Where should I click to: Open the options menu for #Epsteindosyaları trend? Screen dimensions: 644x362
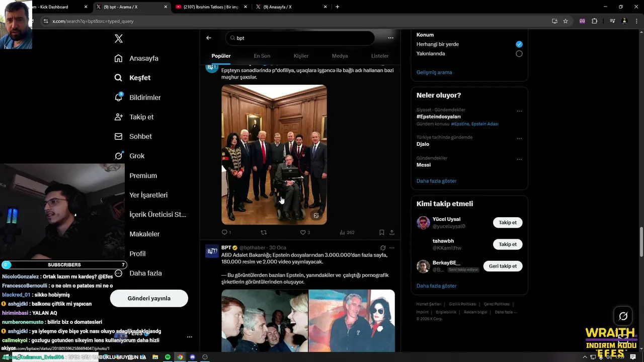(x=519, y=111)
